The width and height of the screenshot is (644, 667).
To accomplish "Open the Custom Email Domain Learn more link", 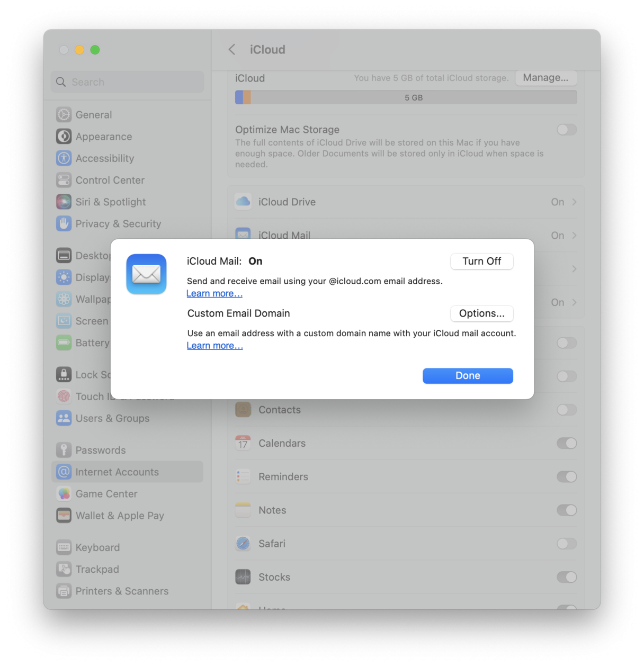I will pos(214,345).
